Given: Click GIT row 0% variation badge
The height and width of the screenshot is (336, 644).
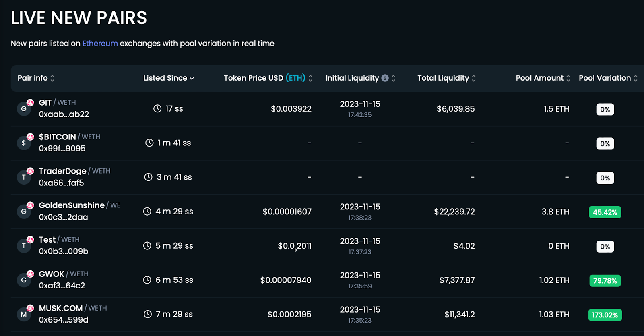Looking at the screenshot, I should click(x=605, y=110).
